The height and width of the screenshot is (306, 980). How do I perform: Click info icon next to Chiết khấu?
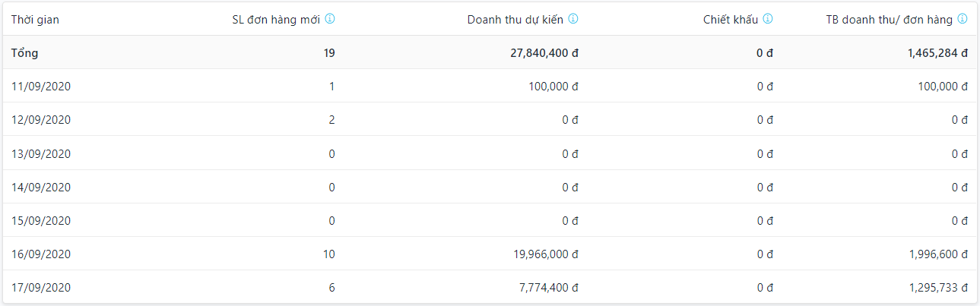(x=768, y=19)
